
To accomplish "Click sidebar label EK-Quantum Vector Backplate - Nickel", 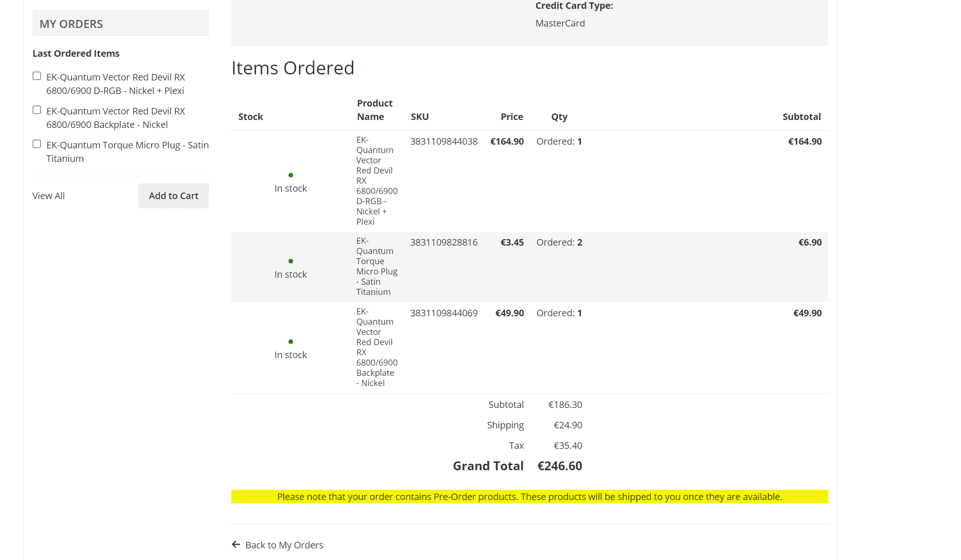I will [115, 118].
